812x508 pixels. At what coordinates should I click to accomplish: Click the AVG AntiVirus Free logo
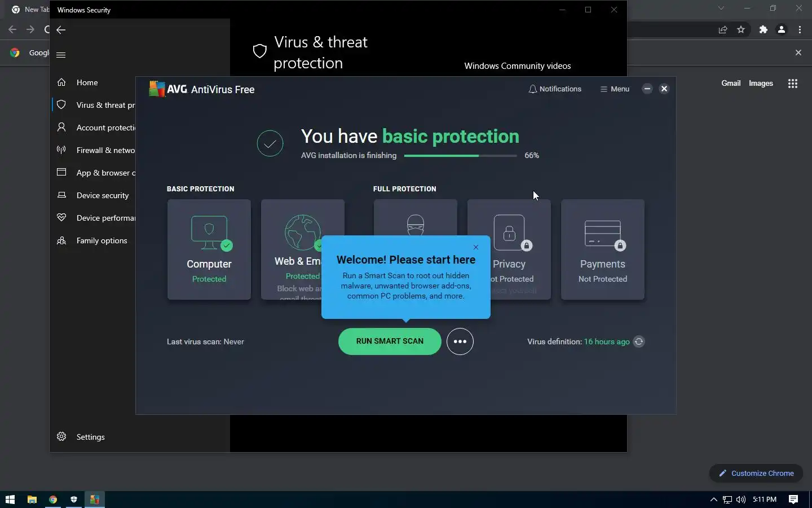(x=201, y=89)
